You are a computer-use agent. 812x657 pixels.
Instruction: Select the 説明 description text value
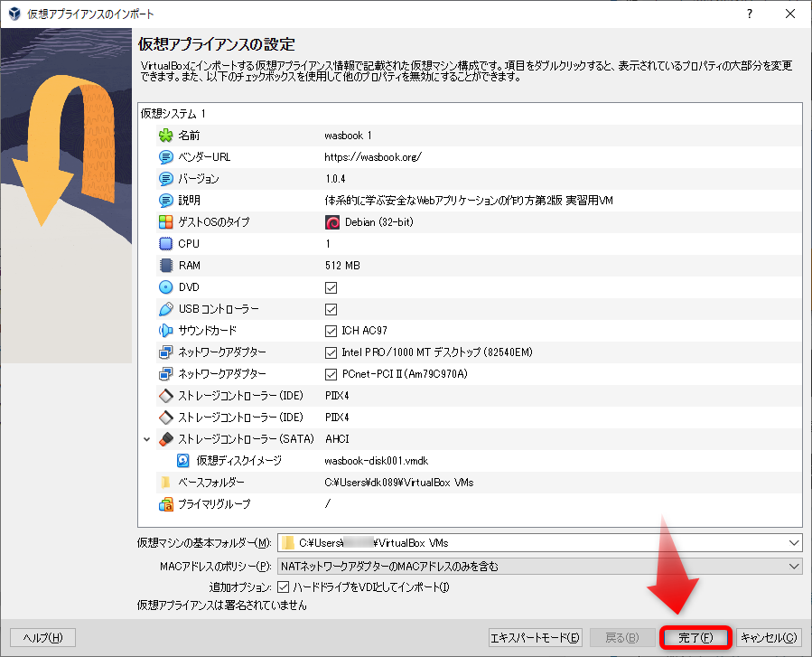pyautogui.click(x=469, y=201)
